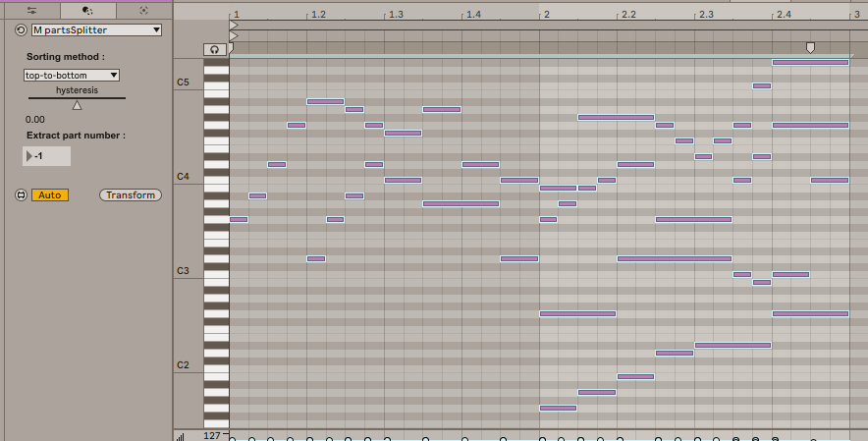The height and width of the screenshot is (441, 868).
Task: Open the M partsSplitter device dropdown
Action: pyautogui.click(x=96, y=29)
